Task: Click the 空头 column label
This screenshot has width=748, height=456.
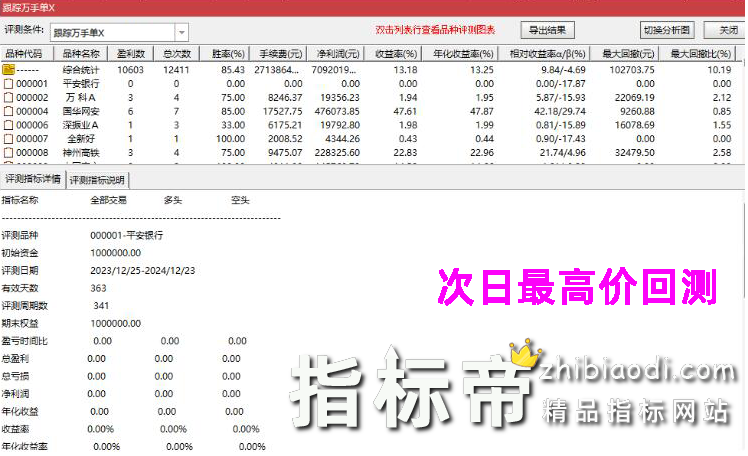Action: (240, 200)
